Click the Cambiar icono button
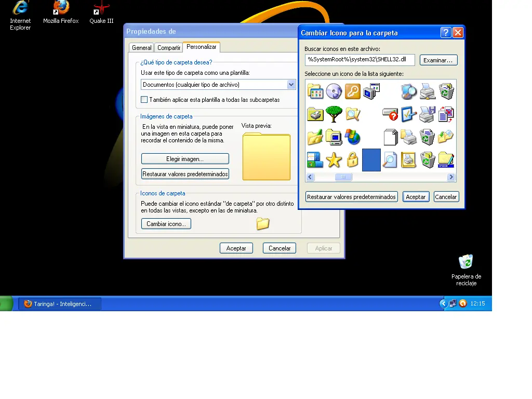 (166, 224)
